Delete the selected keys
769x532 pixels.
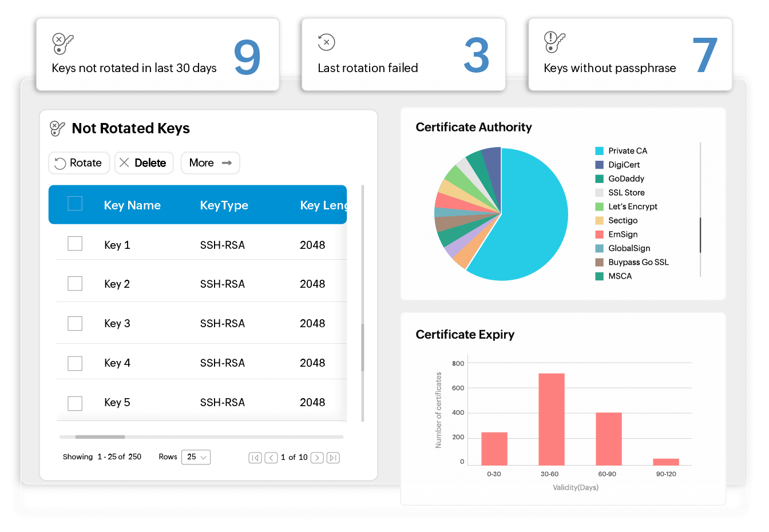(144, 163)
